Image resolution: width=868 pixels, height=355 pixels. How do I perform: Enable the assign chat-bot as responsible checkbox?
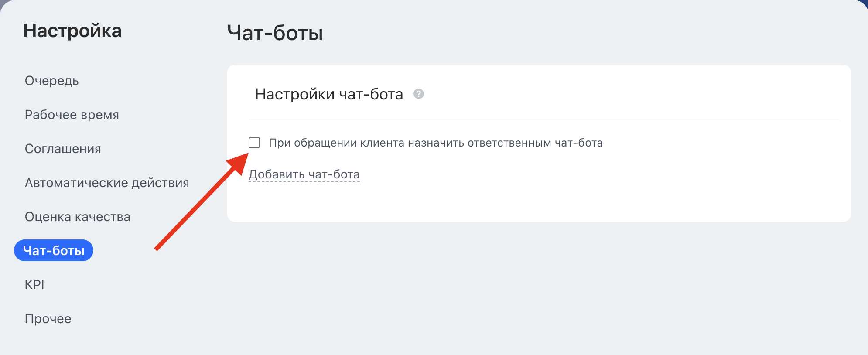pos(254,143)
